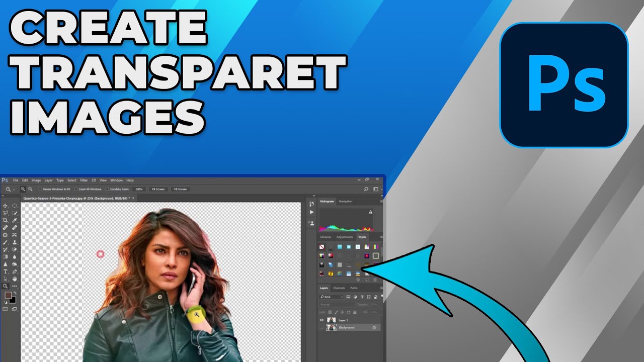
Task: Show the Background layer visibility box
Action: (321, 327)
